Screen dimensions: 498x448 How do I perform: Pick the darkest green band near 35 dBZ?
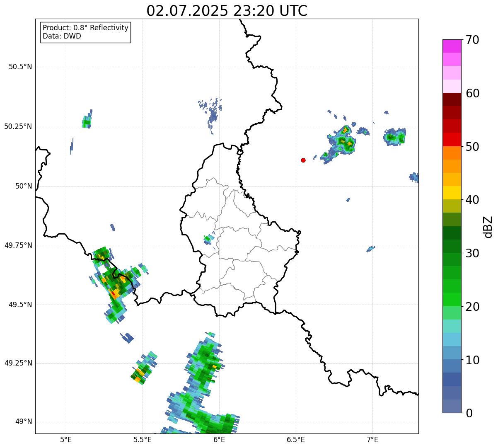[x=452, y=233]
